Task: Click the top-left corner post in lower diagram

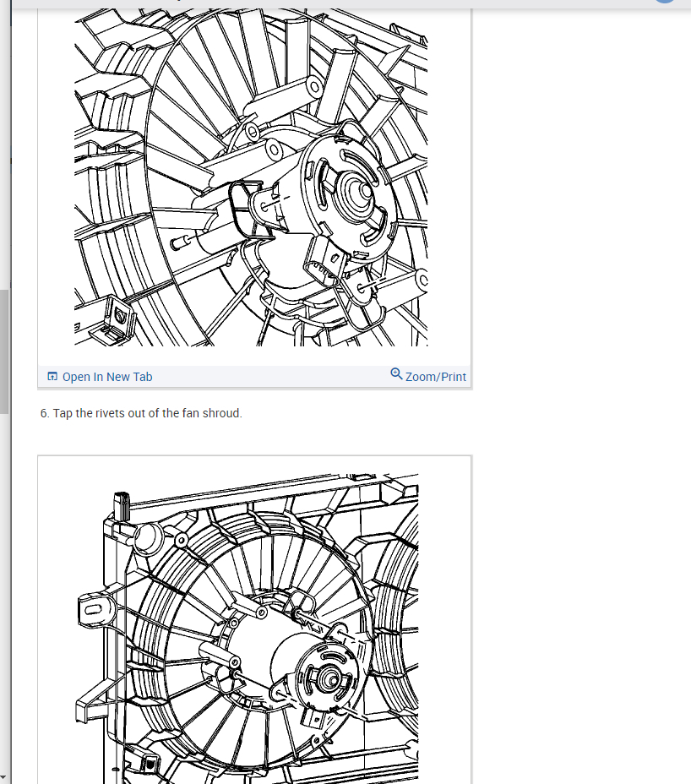Action: (122, 507)
